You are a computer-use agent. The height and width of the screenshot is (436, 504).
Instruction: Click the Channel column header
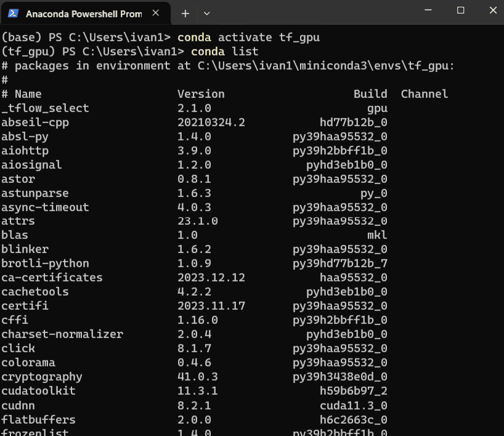tap(424, 94)
